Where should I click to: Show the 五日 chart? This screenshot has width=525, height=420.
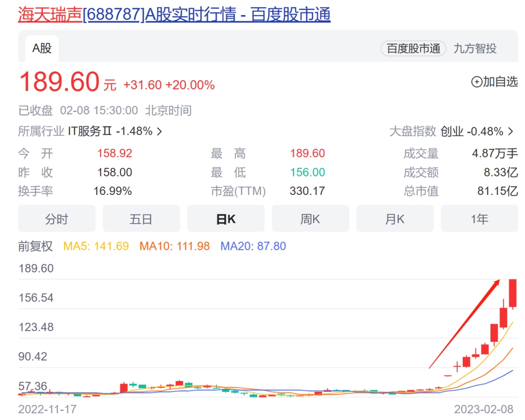click(x=141, y=219)
